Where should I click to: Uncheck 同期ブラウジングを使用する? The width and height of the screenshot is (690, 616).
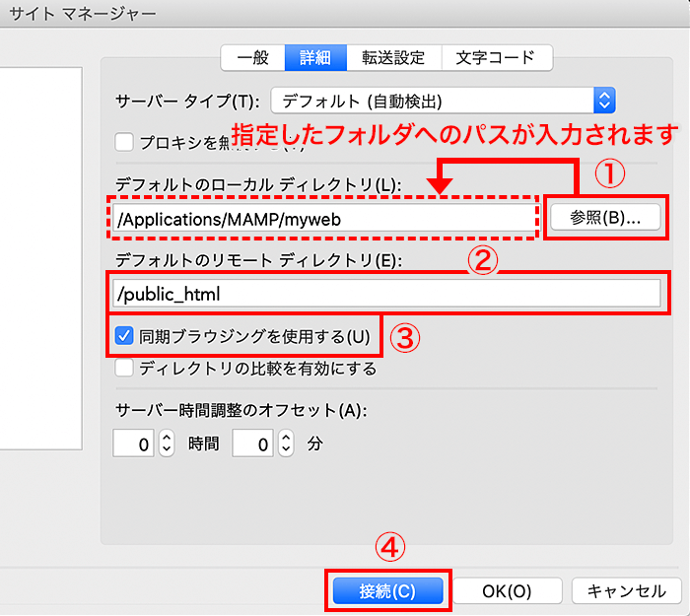pos(124,337)
